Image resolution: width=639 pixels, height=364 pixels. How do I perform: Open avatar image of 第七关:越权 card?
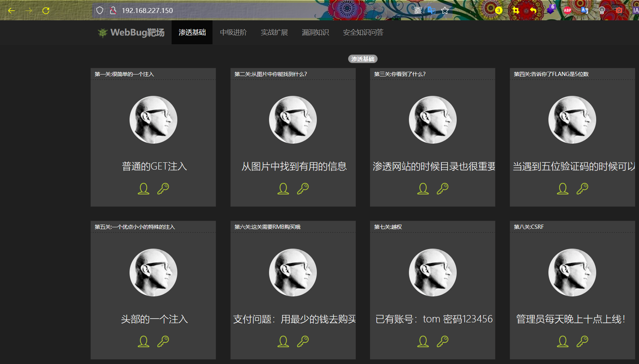pyautogui.click(x=433, y=272)
